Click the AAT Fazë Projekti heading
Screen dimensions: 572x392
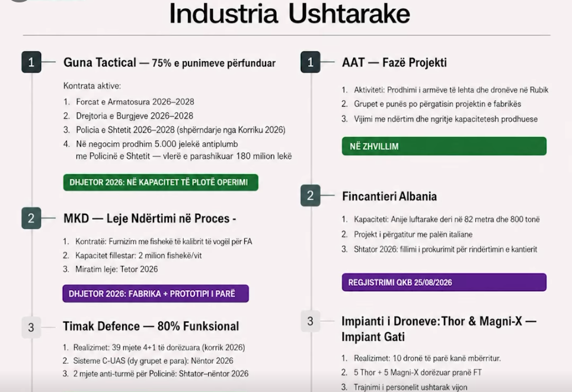[x=394, y=63]
